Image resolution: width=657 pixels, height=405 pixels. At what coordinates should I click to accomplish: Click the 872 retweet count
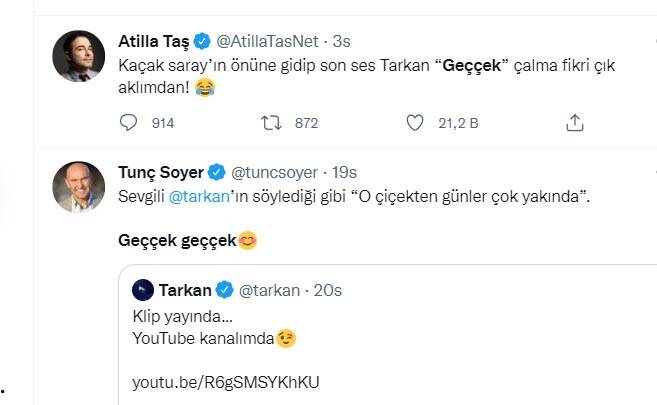coord(304,123)
